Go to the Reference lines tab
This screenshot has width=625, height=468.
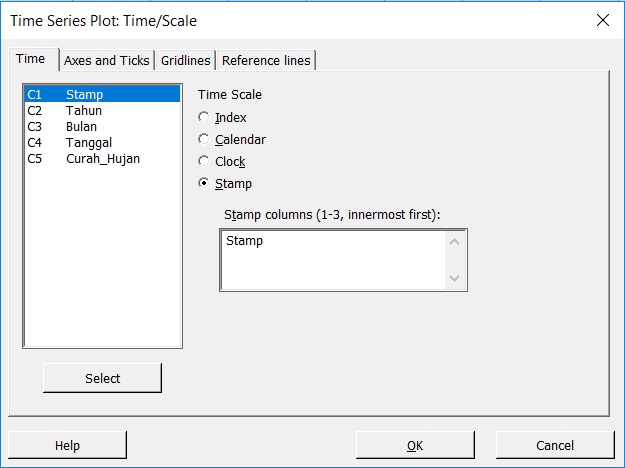pos(266,61)
